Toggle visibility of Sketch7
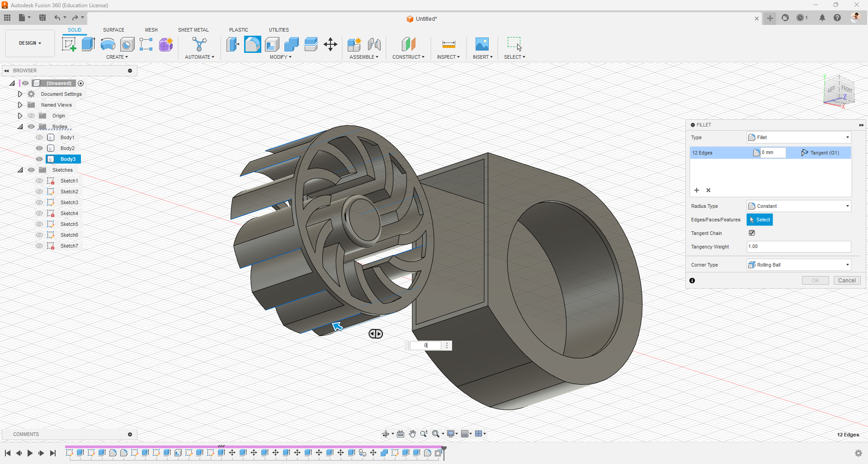The image size is (868, 464). pyautogui.click(x=39, y=246)
